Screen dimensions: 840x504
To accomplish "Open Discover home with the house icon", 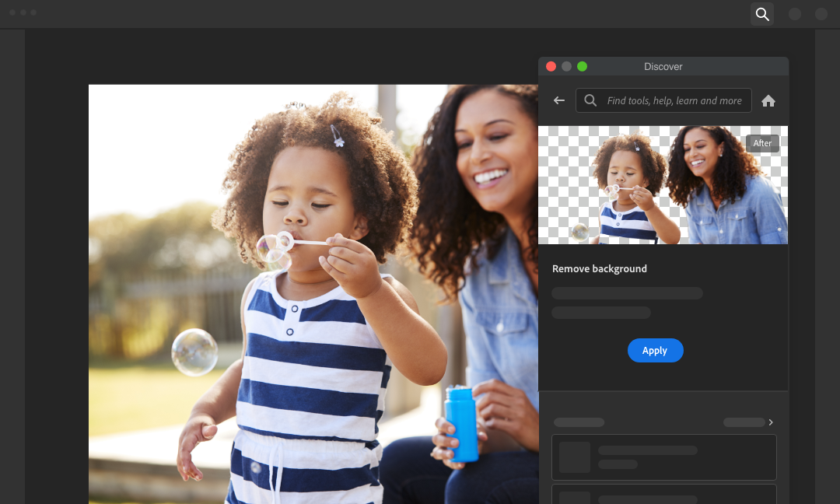I will click(x=768, y=101).
